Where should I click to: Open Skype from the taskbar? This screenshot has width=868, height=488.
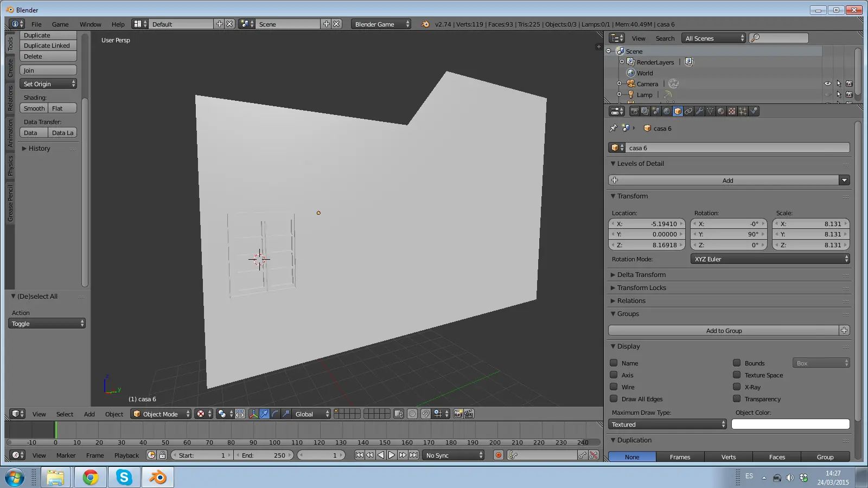tap(124, 477)
